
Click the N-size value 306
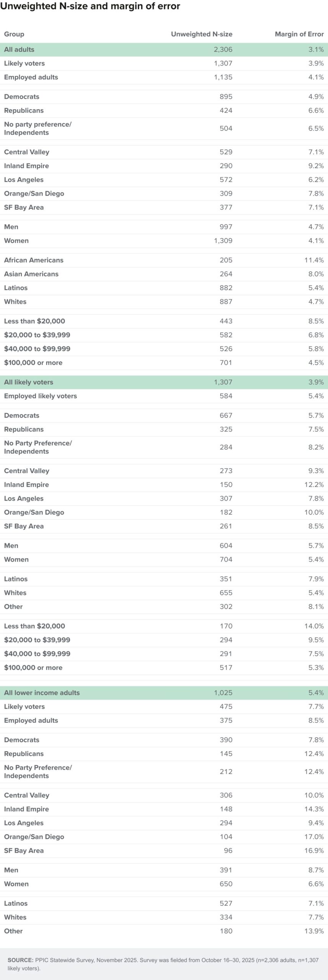(x=226, y=795)
